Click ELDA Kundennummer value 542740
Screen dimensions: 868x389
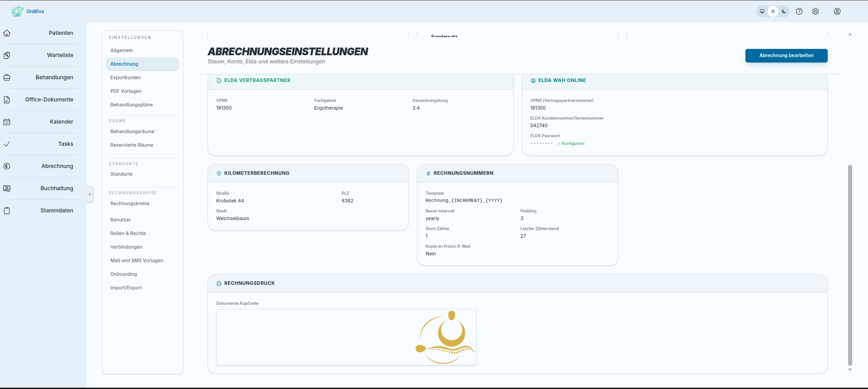click(x=539, y=125)
